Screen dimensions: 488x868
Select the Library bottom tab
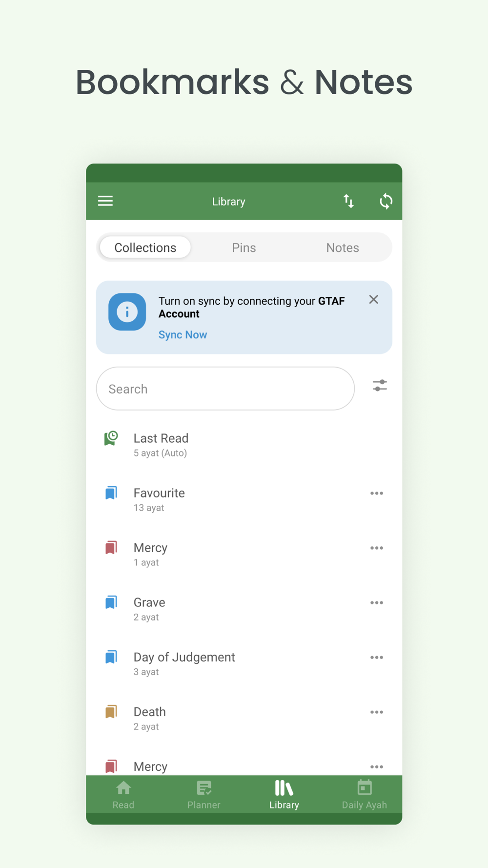pyautogui.click(x=284, y=795)
